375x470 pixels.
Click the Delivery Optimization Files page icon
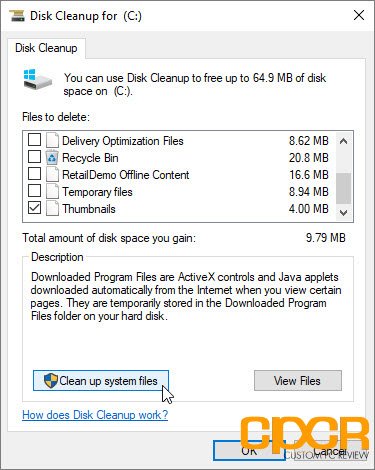click(52, 140)
